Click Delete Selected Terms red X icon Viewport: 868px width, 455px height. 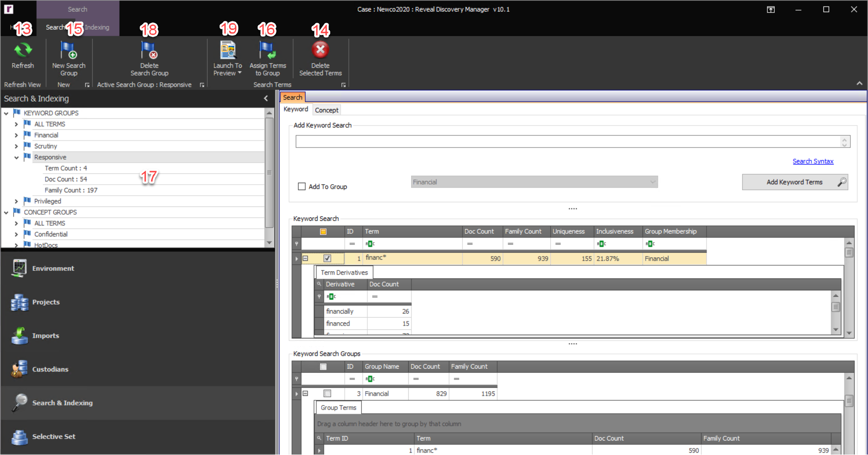tap(320, 50)
